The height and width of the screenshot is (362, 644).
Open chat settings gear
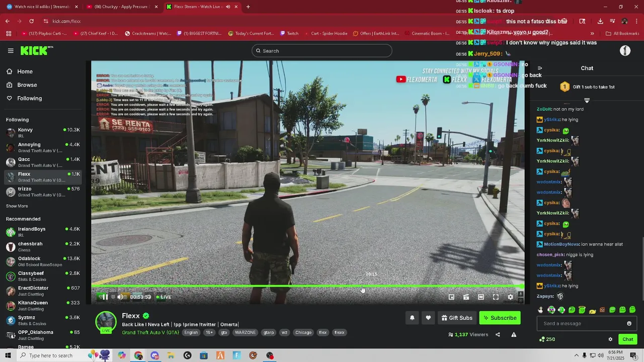pyautogui.click(x=610, y=339)
